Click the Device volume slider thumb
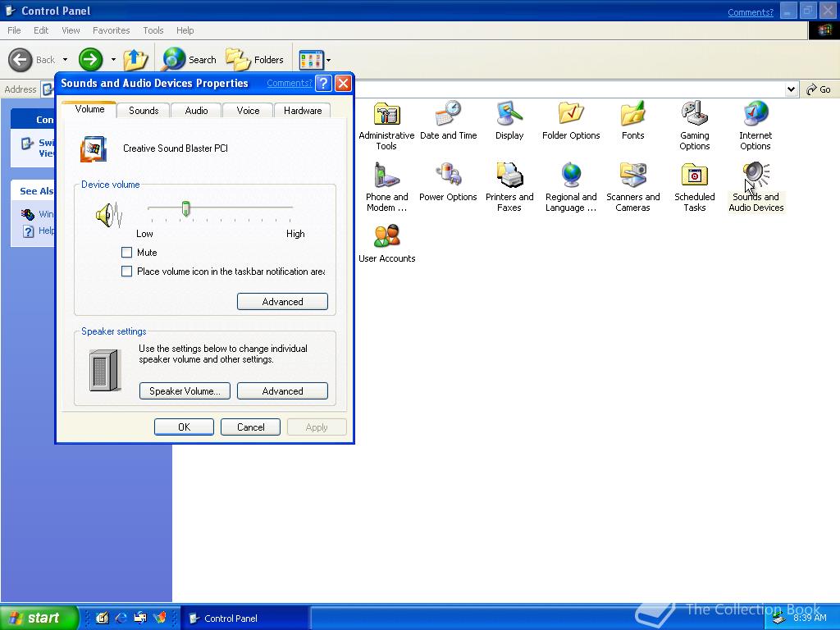Image resolution: width=840 pixels, height=630 pixels. pos(185,208)
